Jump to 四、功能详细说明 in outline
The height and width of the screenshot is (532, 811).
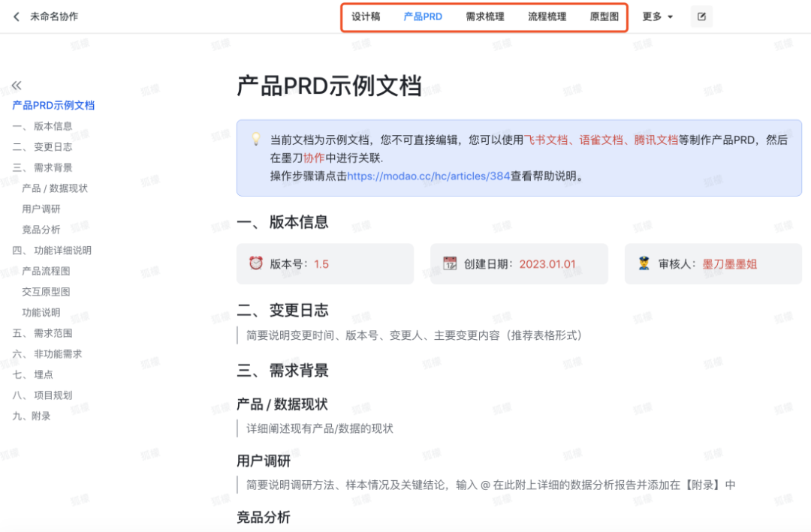click(x=52, y=250)
